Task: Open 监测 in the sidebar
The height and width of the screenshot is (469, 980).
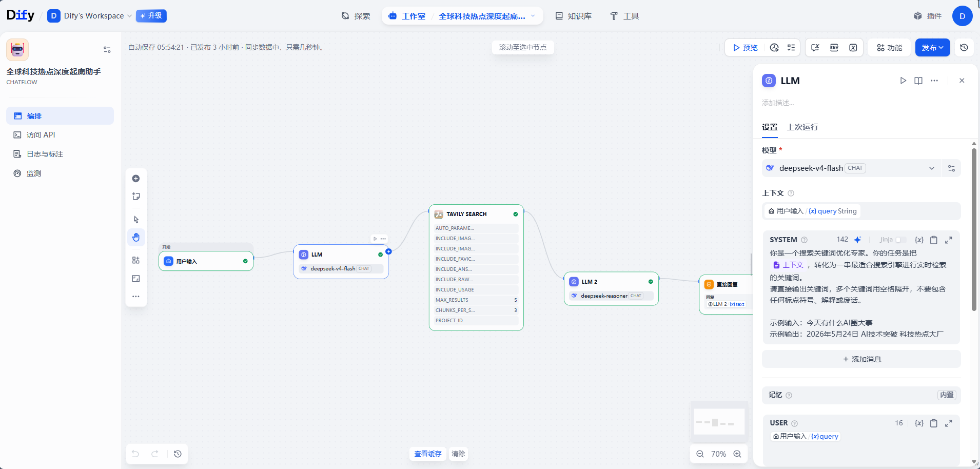Action: click(x=60, y=173)
